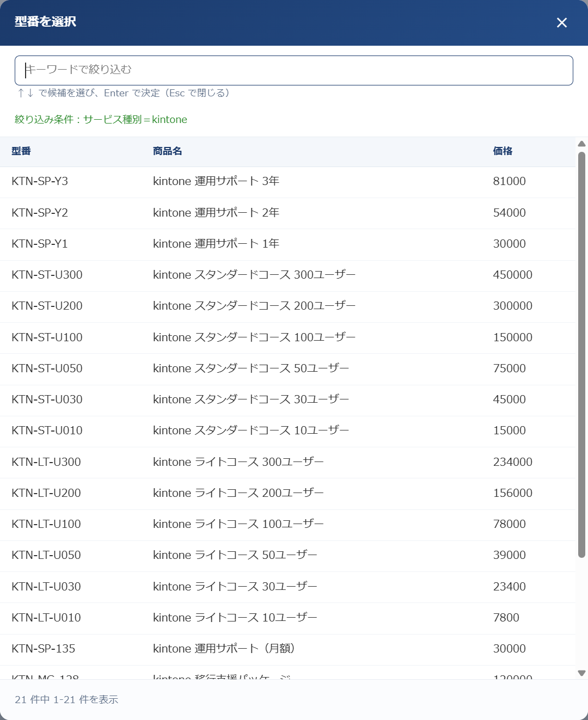The image size is (588, 720).
Task: Click kintone ライトコース 30ユーザー
Action: 235,587
